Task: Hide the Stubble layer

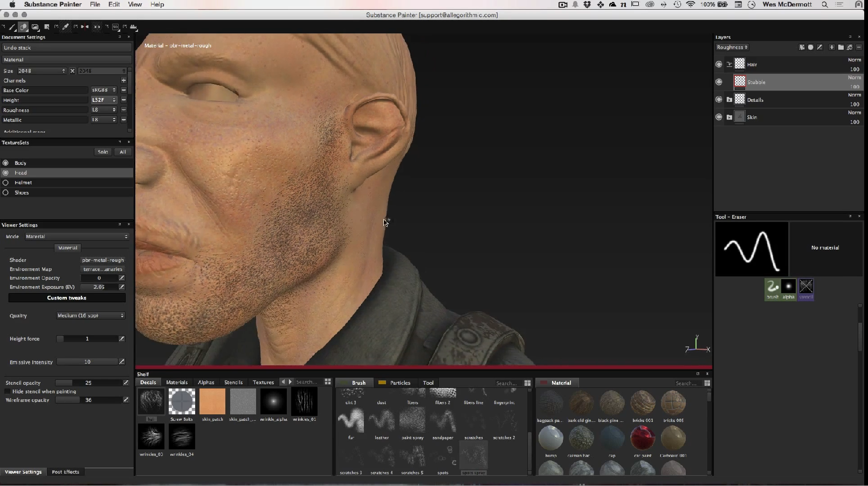Action: [x=719, y=82]
